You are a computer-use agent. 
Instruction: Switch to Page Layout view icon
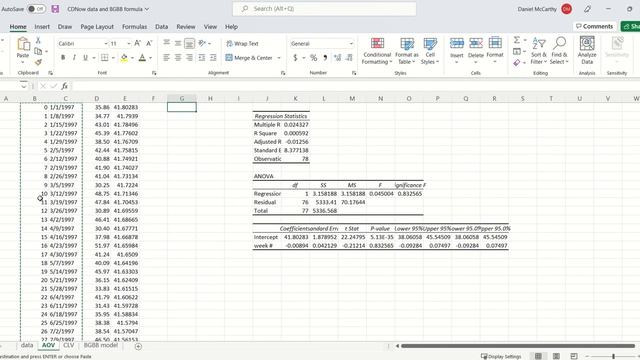click(x=556, y=356)
